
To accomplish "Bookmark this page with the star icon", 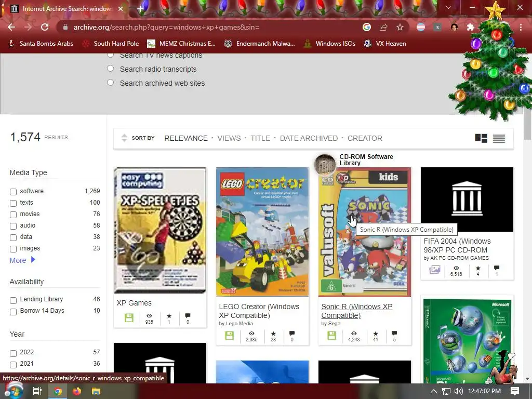I will pyautogui.click(x=400, y=27).
